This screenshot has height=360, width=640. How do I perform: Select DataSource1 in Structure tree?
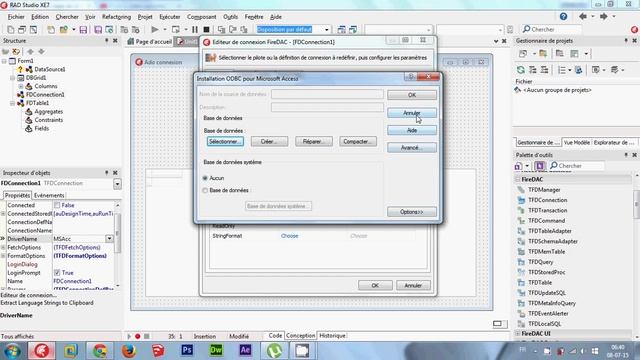click(50, 69)
